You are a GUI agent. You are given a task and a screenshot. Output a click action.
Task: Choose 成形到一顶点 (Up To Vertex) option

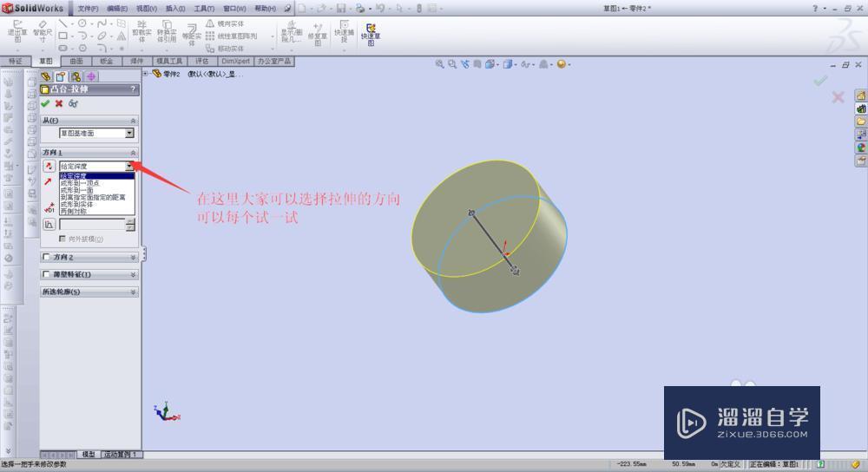coord(97,183)
